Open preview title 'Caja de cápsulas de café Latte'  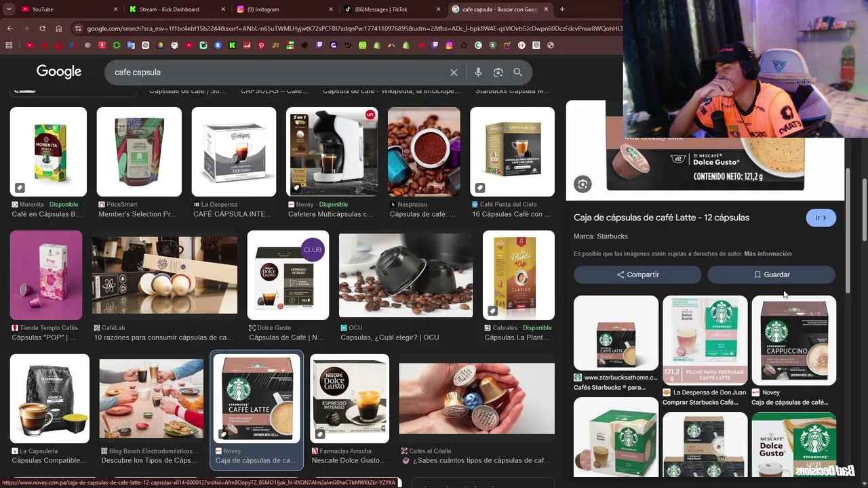tap(661, 218)
